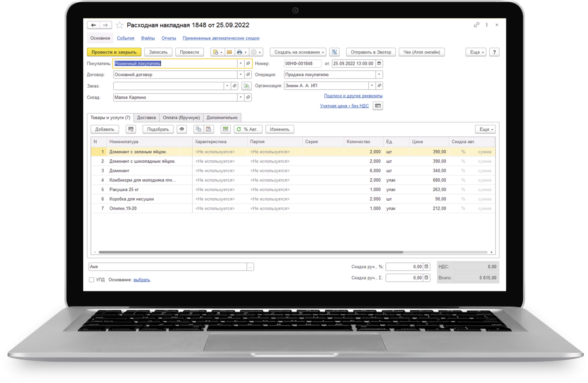Click the green table icon beside % Авт.
The width and height of the screenshot is (588, 383).
pos(225,129)
